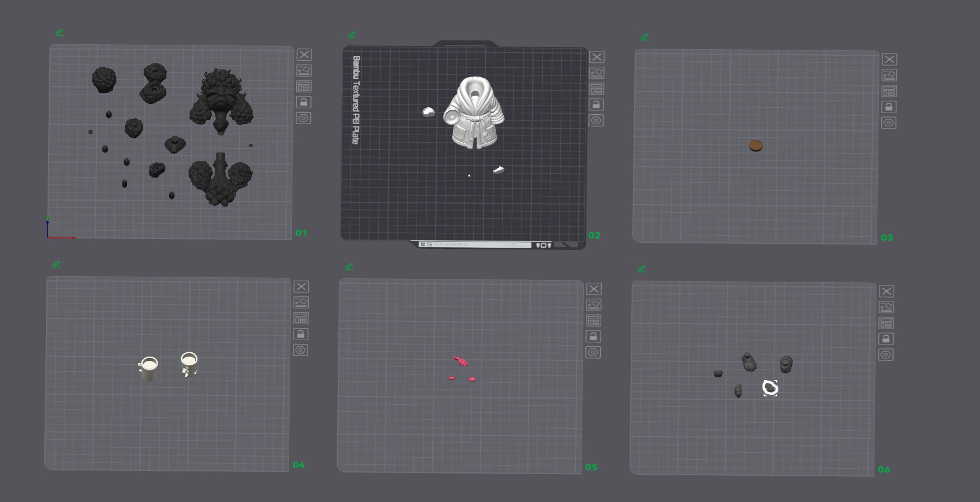Arrange objects on plate 02
Viewport: 980px width, 502px height.
pos(596,89)
